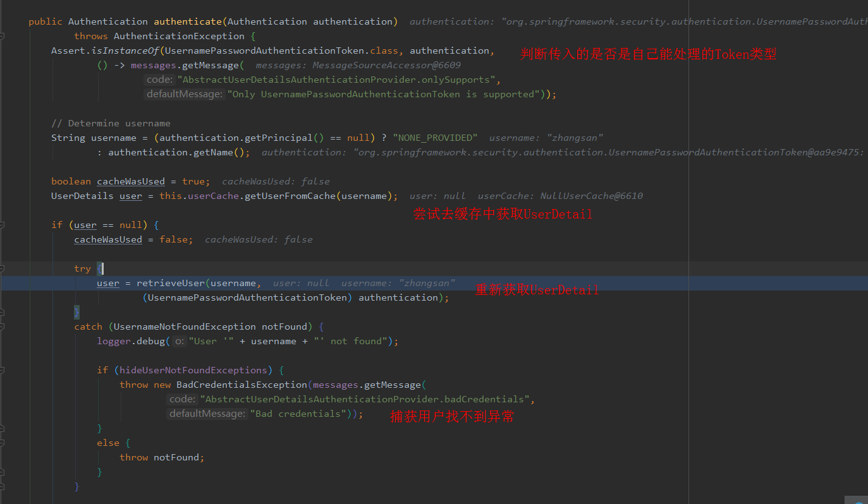Click the 'catch' keyword
868x504 pixels.
pos(88,327)
